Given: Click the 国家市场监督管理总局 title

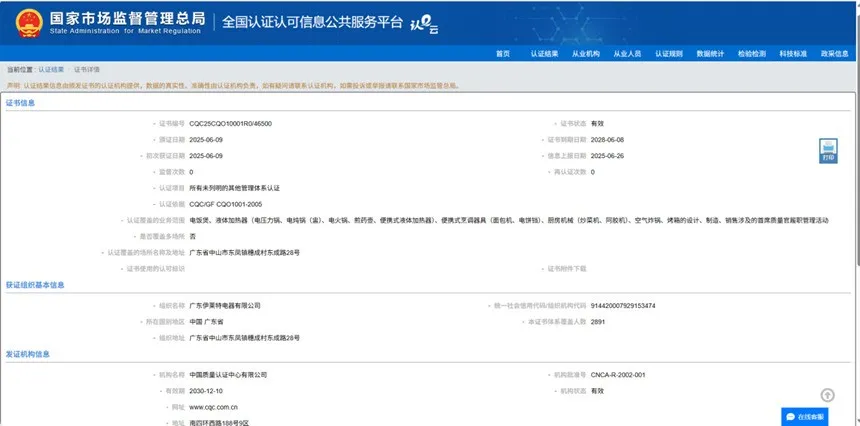Looking at the screenshot, I should coord(127,18).
